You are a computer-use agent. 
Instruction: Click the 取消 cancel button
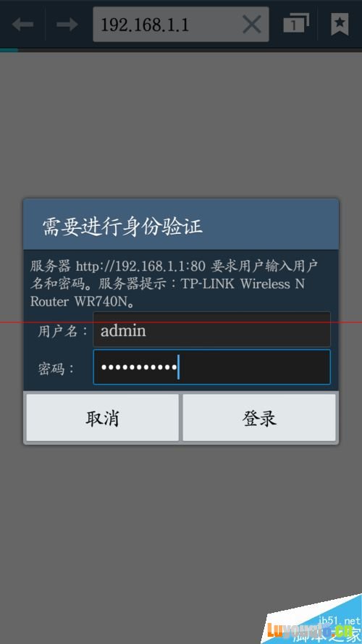click(x=103, y=418)
